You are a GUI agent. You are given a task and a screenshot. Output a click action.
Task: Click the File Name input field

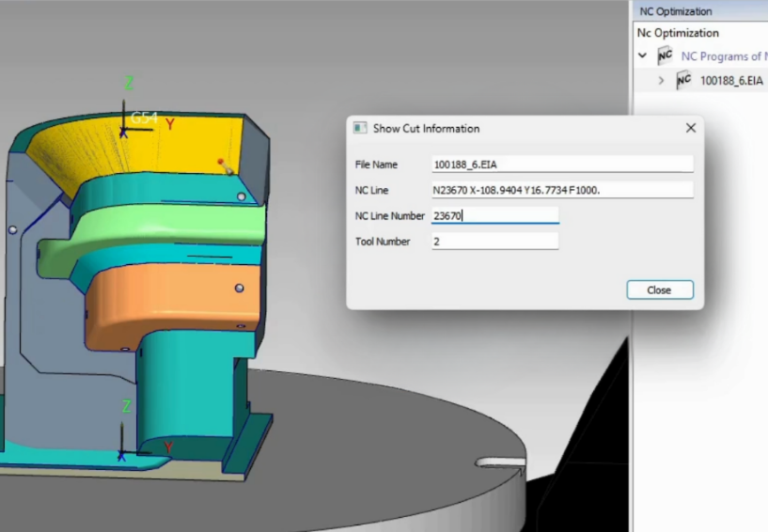click(561, 164)
